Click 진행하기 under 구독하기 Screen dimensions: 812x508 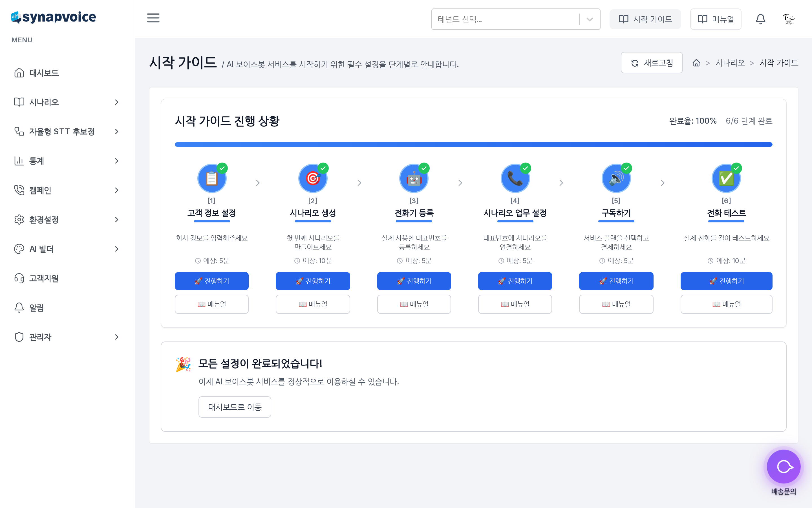click(x=616, y=281)
